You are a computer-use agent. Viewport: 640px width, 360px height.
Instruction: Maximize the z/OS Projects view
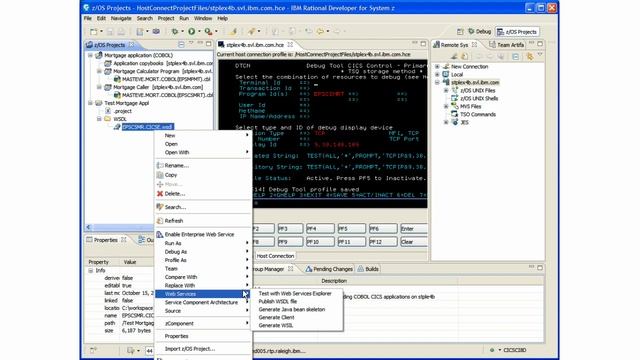pyautogui.click(x=209, y=44)
